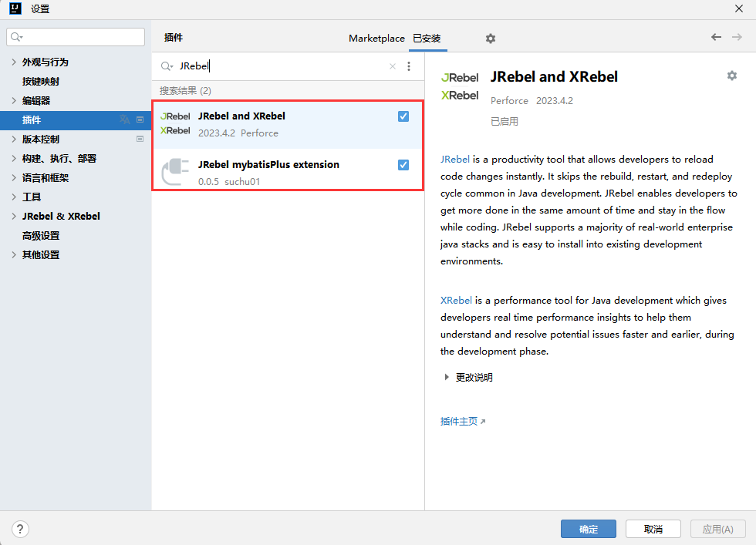Click the 已启用 status text

[505, 122]
